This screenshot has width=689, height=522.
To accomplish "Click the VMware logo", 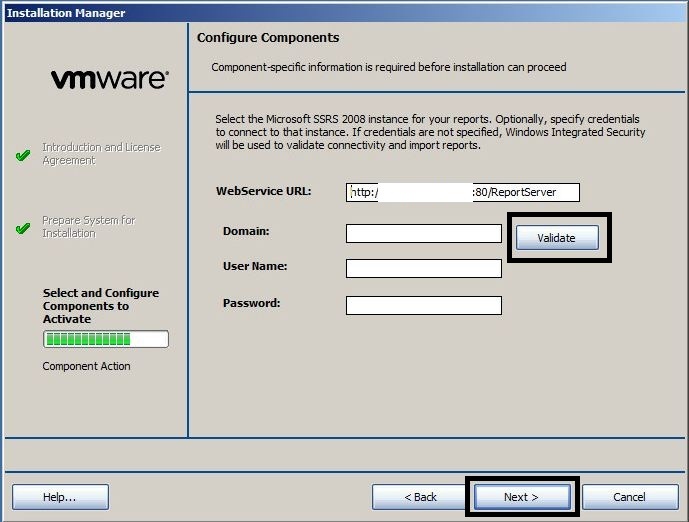I will tap(109, 79).
